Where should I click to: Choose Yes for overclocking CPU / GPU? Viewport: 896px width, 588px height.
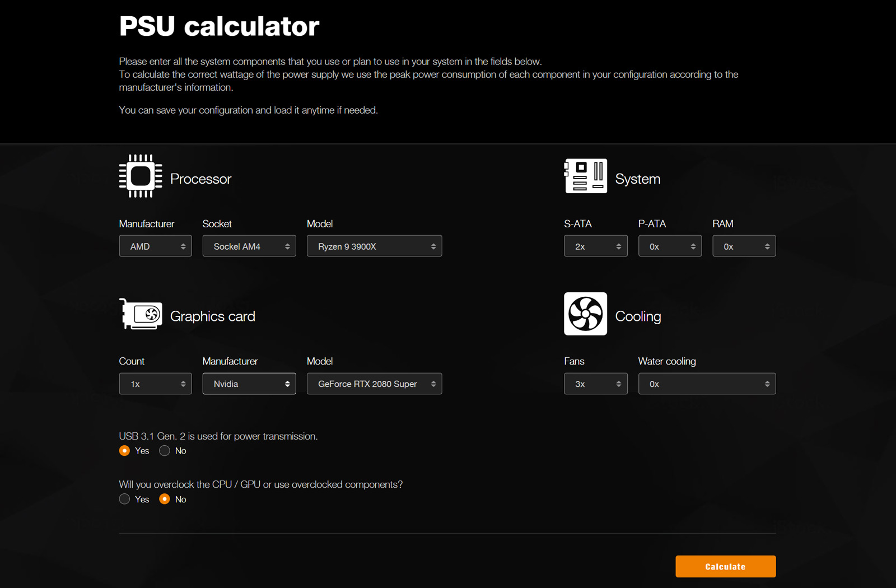click(x=125, y=499)
